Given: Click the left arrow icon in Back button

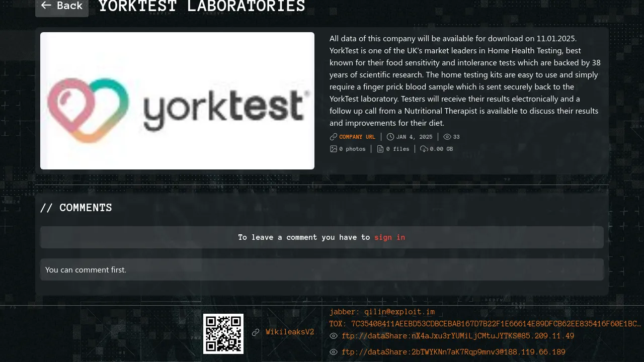Looking at the screenshot, I should pyautogui.click(x=46, y=6).
